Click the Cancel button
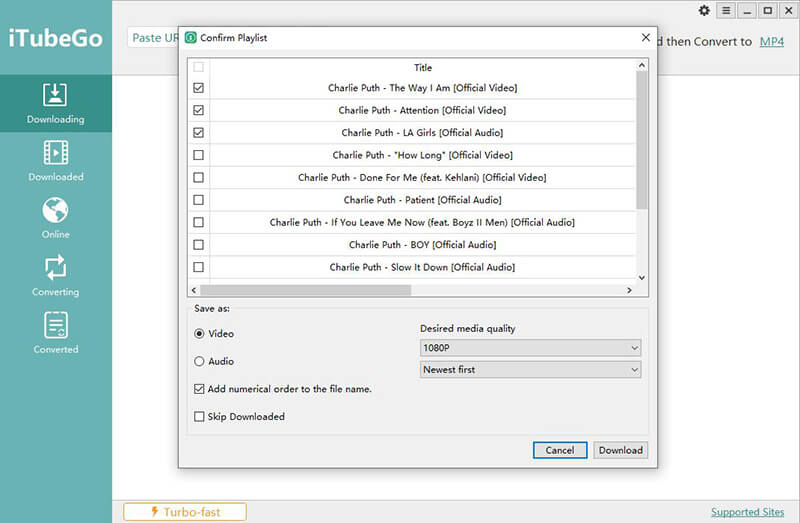This screenshot has height=523, width=800. pos(560,450)
